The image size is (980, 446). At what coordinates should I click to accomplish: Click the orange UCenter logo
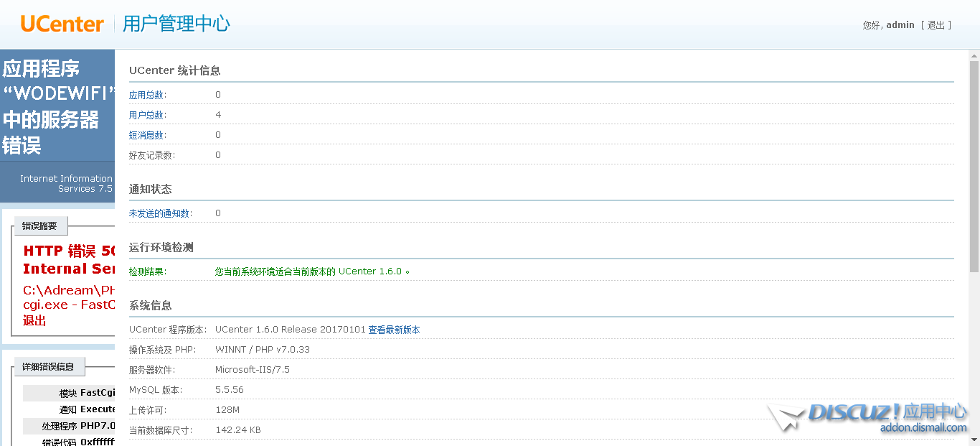tap(62, 24)
